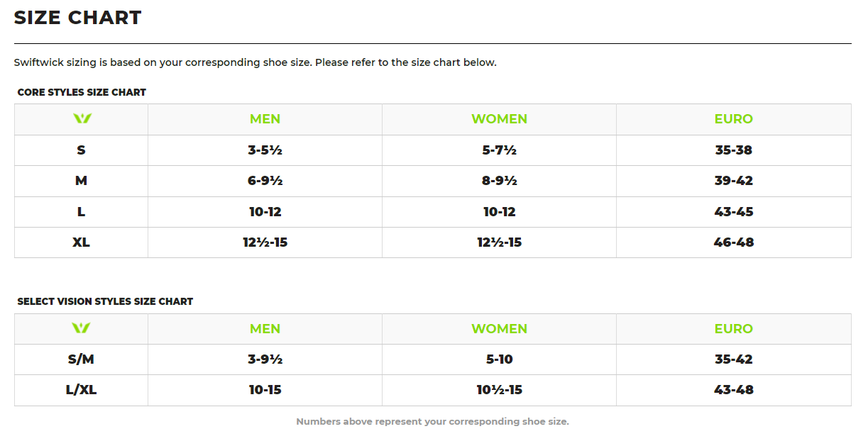This screenshot has height=441, width=868.
Task: Select the XL size row label
Action: point(81,242)
